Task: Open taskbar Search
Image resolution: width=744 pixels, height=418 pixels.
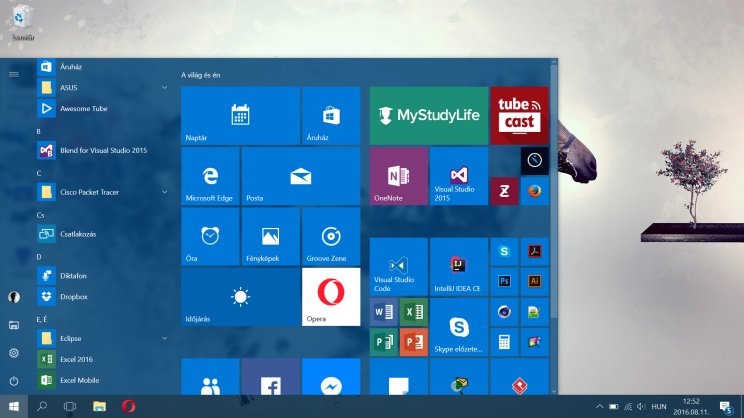Action: pos(42,407)
